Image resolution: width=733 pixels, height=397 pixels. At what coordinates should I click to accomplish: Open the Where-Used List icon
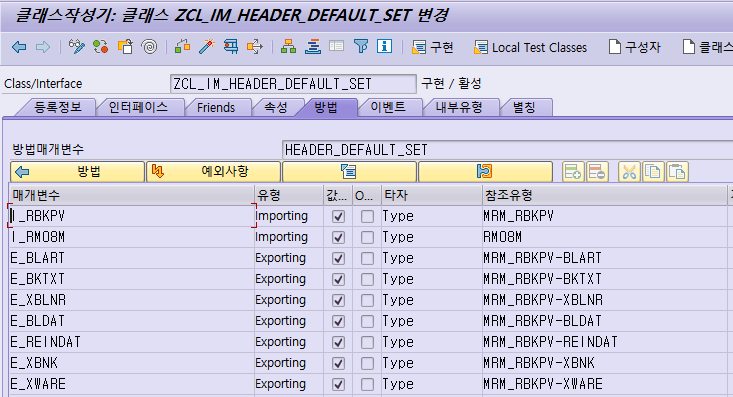[x=255, y=47]
